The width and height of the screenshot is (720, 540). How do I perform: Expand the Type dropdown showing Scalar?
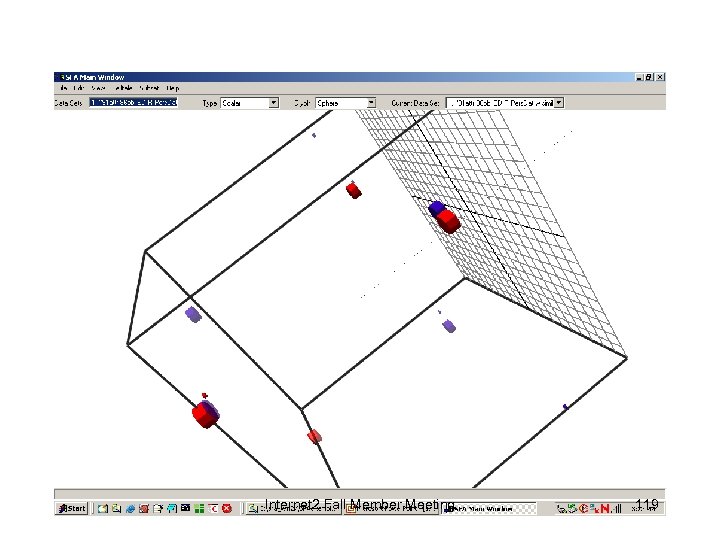click(274, 103)
